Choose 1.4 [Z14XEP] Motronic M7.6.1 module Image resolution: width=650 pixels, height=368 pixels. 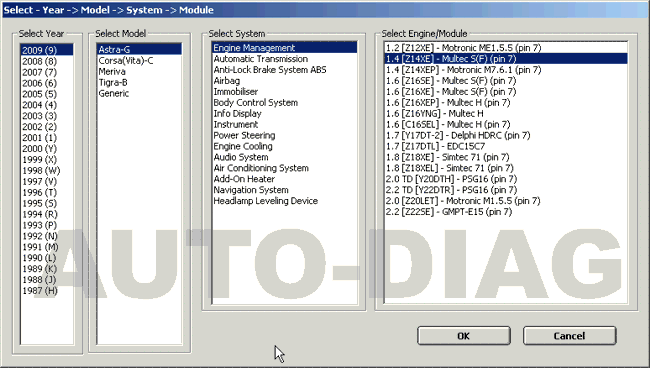tap(506, 70)
